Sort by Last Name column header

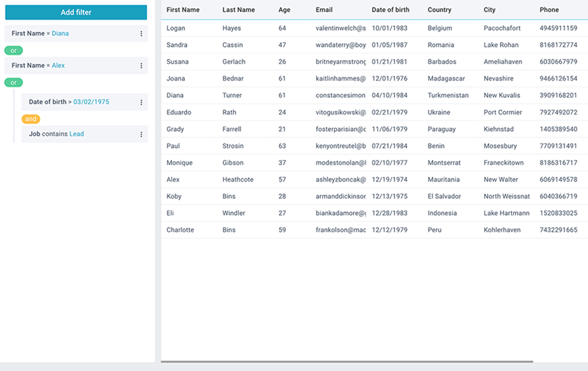238,10
